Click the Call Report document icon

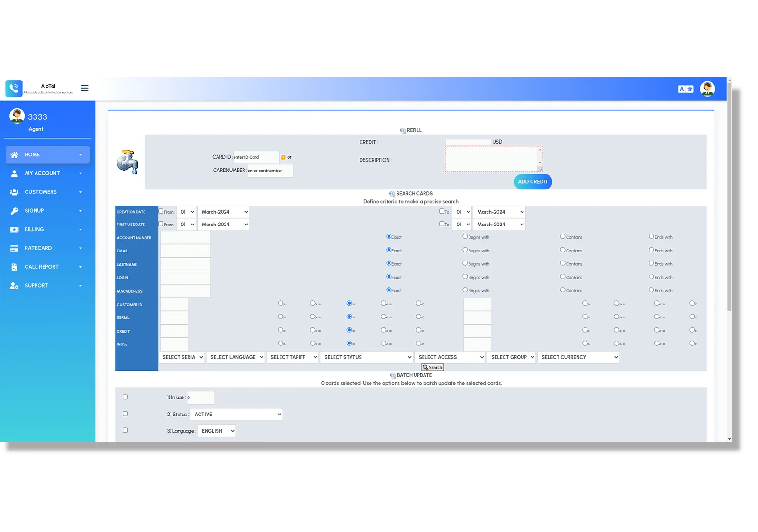(x=14, y=267)
